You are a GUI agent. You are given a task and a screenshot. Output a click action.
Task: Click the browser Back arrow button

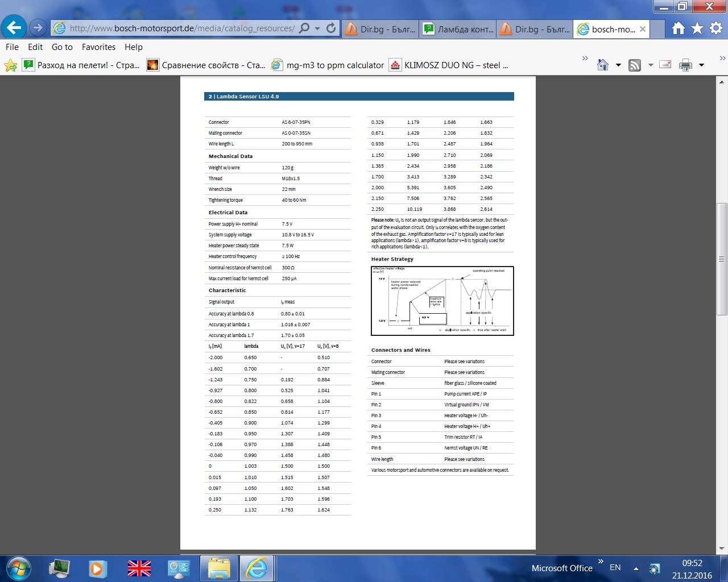click(14, 27)
